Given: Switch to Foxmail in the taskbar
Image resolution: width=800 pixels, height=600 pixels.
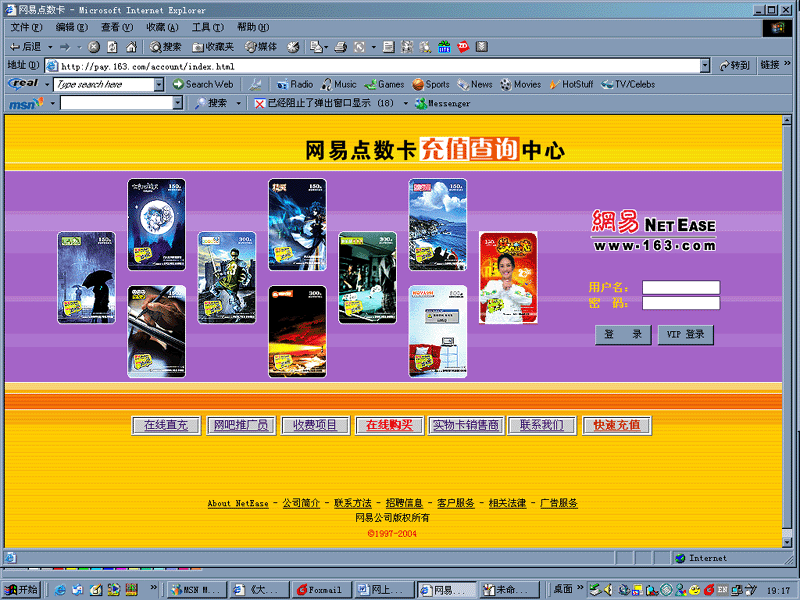Looking at the screenshot, I should (320, 589).
